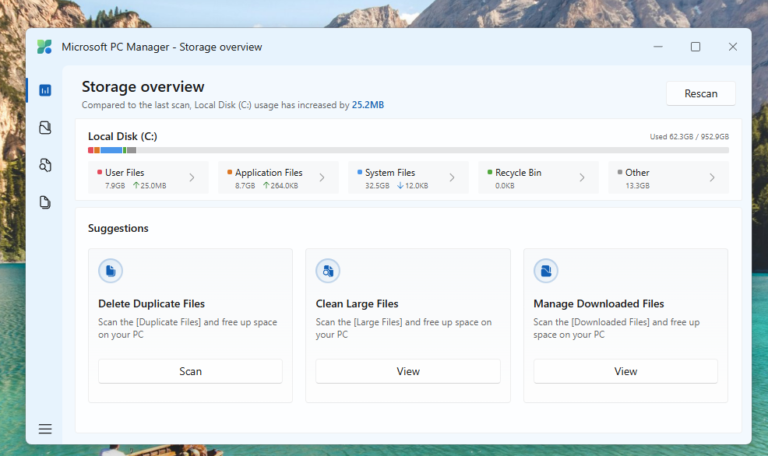Viewport: 768px width, 456px height.
Task: Close the PC Manager window
Action: (x=733, y=47)
